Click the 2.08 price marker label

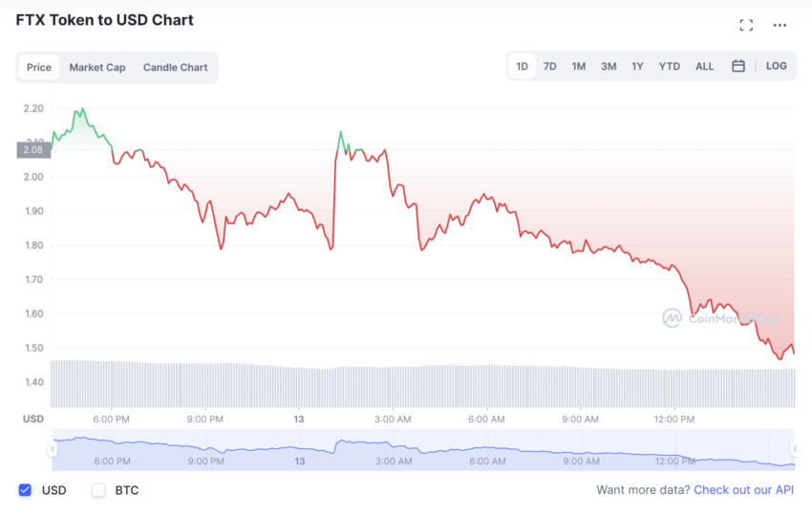coord(33,149)
